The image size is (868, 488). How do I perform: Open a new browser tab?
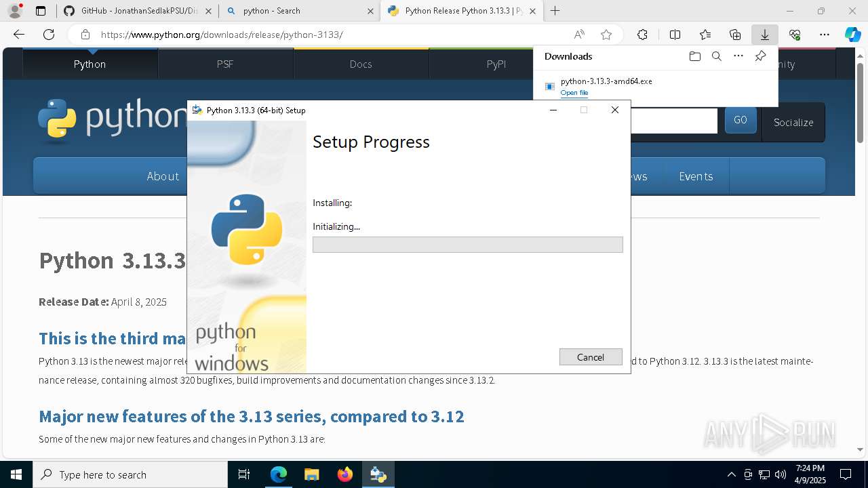point(555,11)
